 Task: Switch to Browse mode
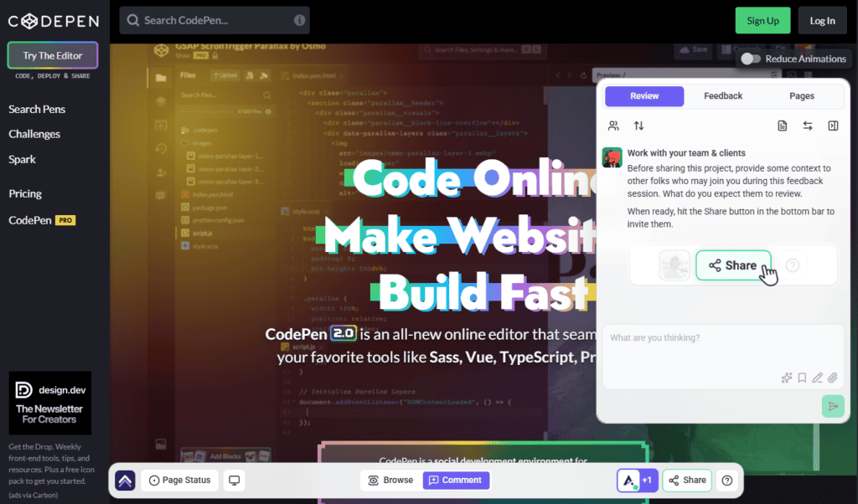pos(390,480)
